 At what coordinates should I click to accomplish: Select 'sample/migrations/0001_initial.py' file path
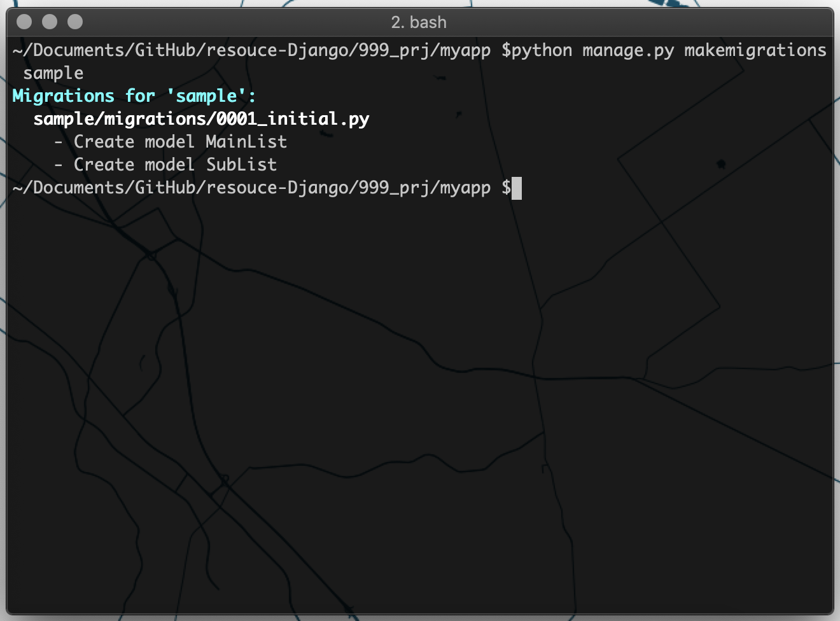(201, 119)
